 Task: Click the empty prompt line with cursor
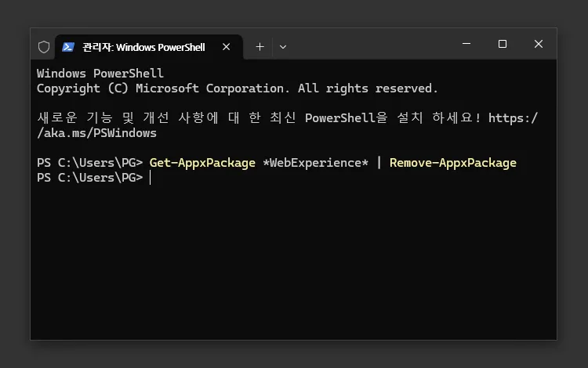pyautogui.click(x=94, y=178)
